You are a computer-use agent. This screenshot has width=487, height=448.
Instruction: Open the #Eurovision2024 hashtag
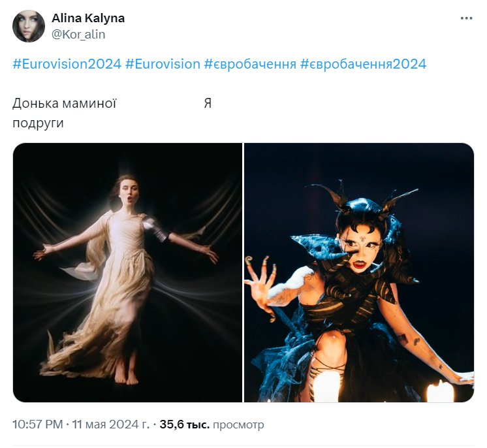click(67, 64)
